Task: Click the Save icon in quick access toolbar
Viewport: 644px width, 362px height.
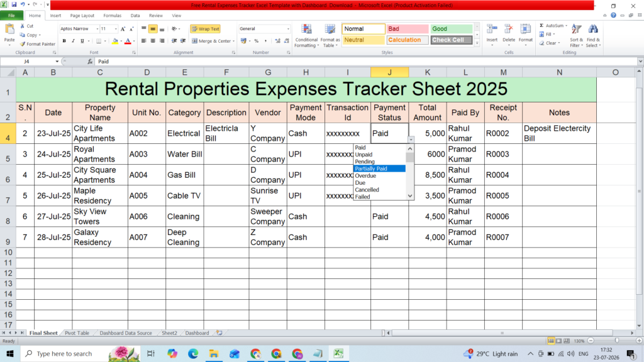Action: (14, 5)
